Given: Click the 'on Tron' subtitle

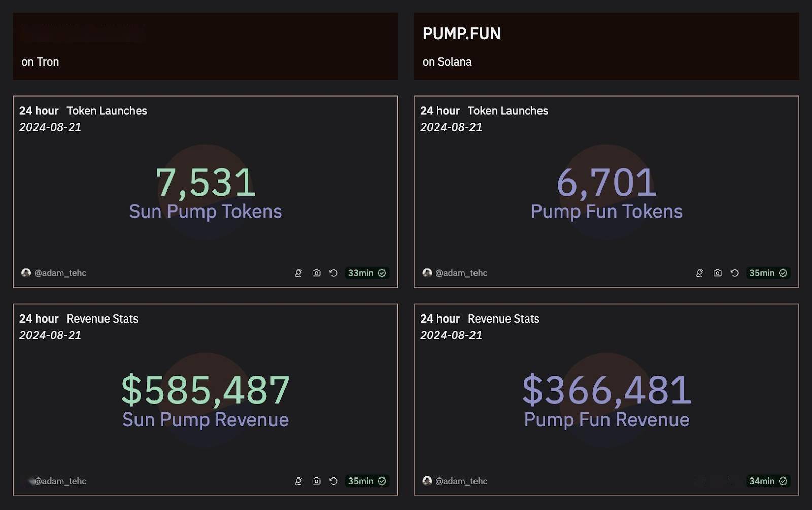Looking at the screenshot, I should [40, 62].
